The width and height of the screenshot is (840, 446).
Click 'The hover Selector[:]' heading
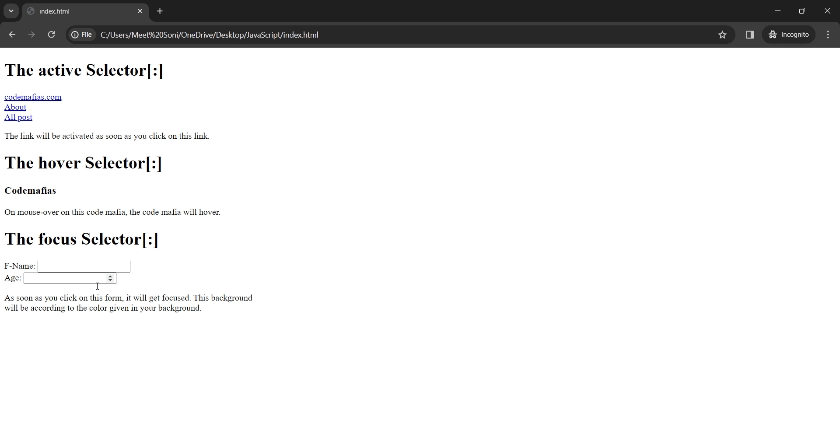click(83, 163)
